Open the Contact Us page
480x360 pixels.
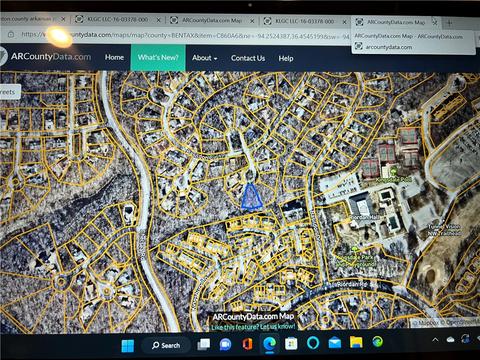tap(248, 58)
